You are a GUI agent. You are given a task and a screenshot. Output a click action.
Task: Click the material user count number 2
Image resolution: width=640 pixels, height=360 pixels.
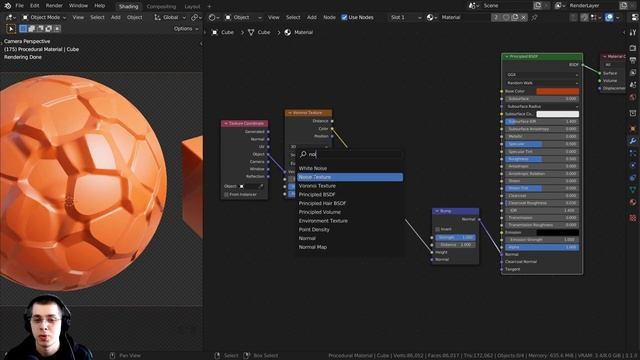(496, 18)
